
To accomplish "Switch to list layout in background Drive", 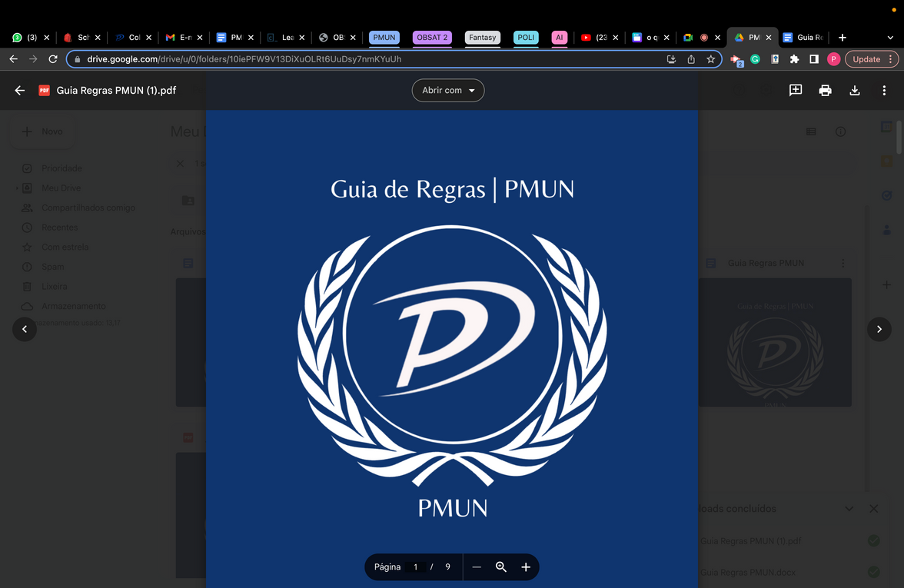I will pyautogui.click(x=811, y=131).
